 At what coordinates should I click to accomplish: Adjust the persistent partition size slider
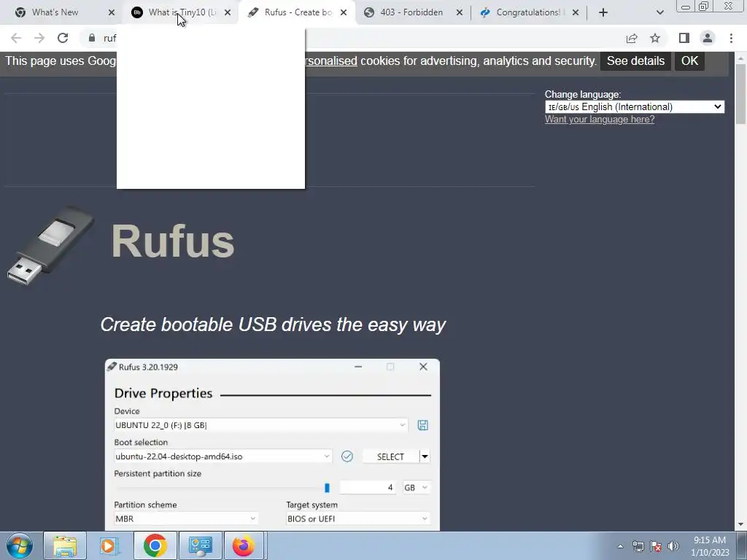coord(327,488)
